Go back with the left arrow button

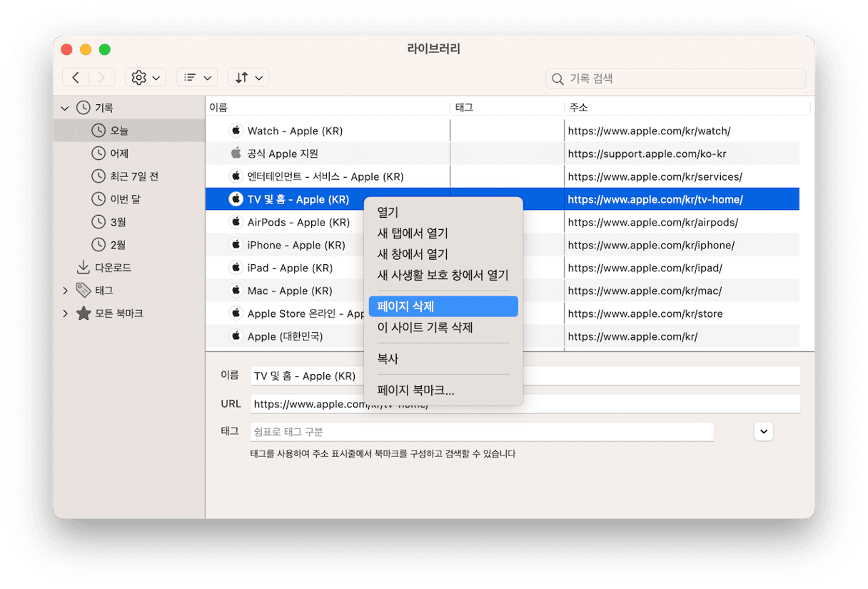pos(76,78)
